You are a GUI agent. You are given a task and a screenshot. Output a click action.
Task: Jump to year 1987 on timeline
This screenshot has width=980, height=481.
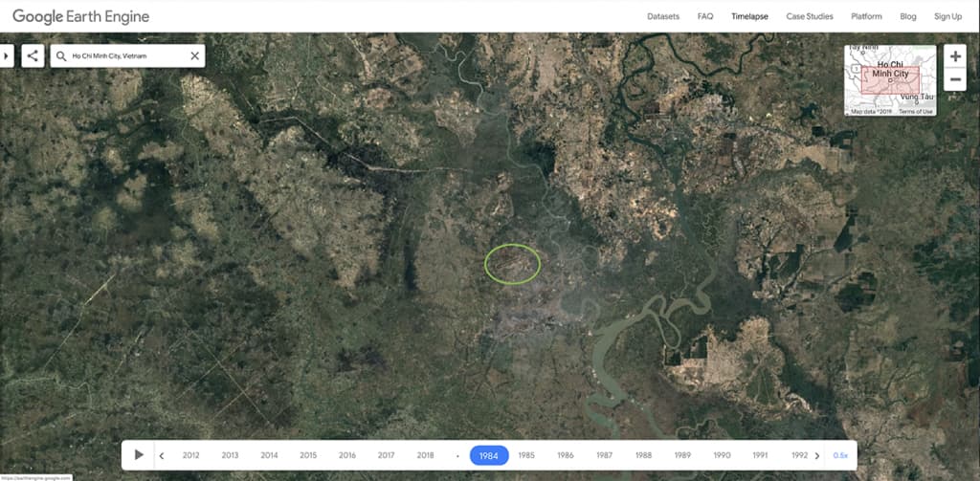[x=605, y=455]
